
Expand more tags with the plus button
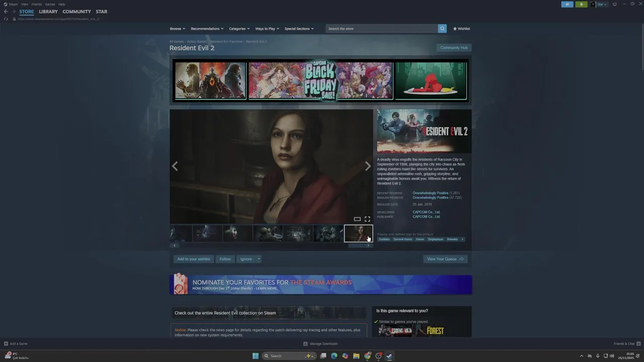coord(462,239)
